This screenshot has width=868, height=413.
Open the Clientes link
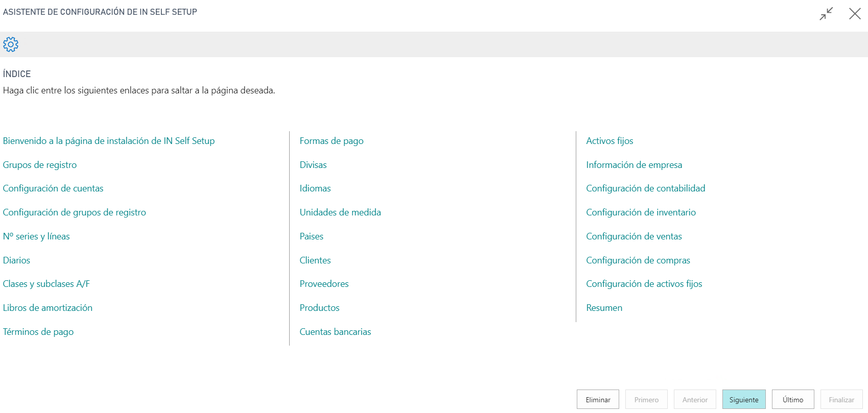click(315, 260)
